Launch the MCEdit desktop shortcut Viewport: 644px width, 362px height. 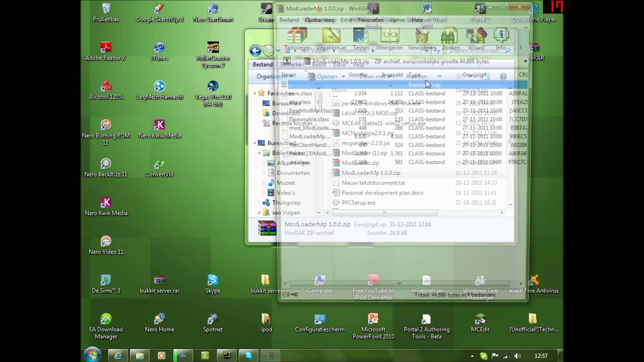480,323
